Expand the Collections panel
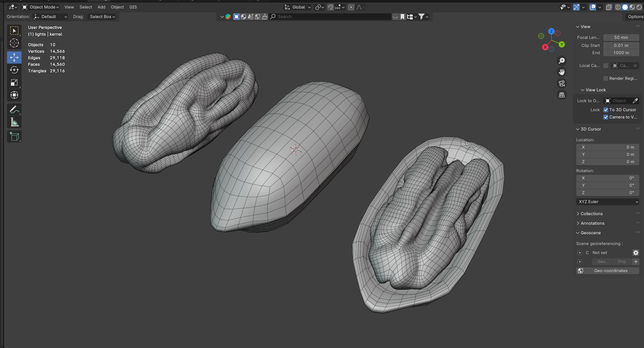This screenshot has height=348, width=644. [591, 214]
